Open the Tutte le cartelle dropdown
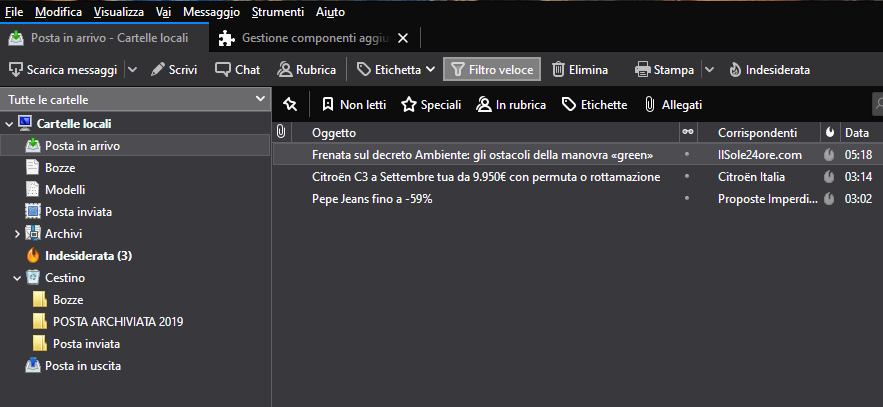 (x=135, y=100)
